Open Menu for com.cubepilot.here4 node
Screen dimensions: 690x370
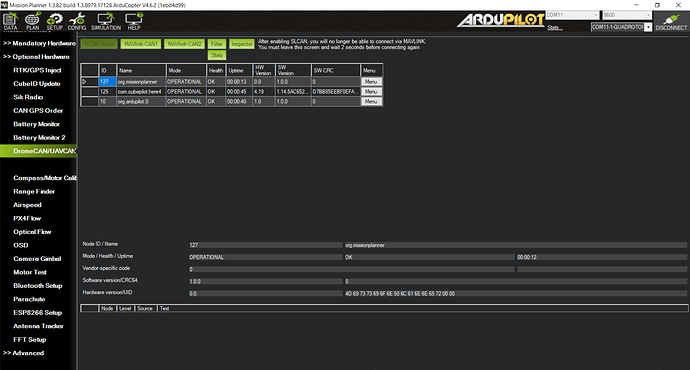371,92
